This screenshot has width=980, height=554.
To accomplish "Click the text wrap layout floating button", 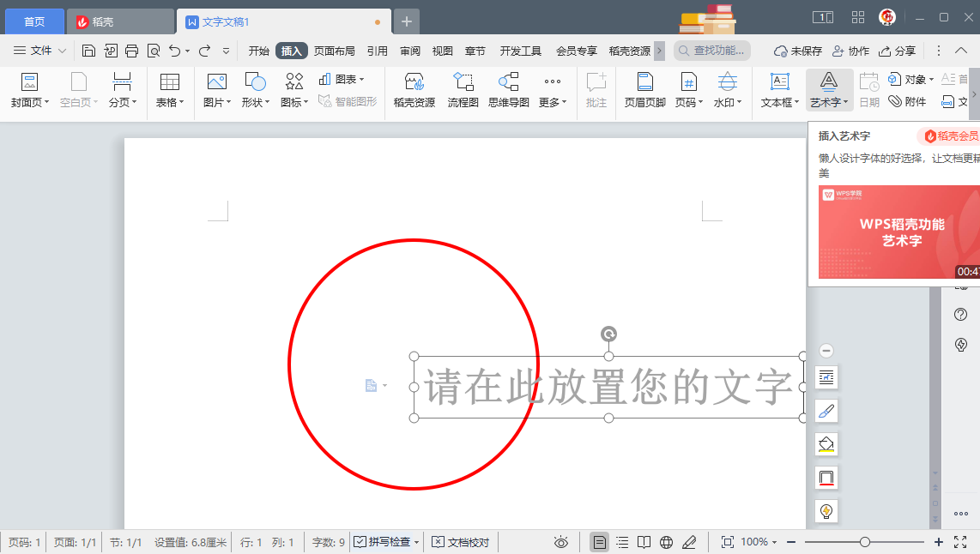I will pos(826,377).
